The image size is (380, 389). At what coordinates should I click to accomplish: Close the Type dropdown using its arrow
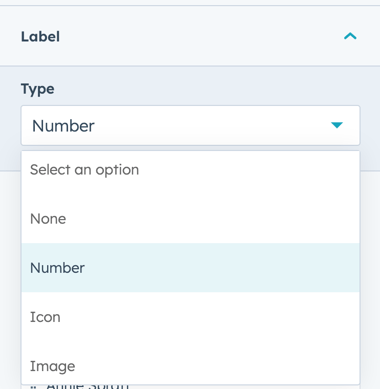pyautogui.click(x=337, y=125)
